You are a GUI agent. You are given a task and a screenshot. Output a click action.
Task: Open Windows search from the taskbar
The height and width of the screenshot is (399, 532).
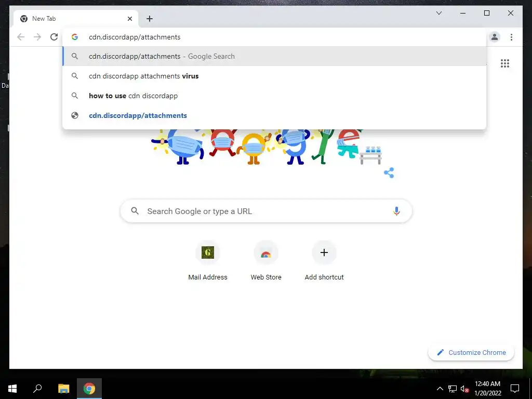(x=37, y=389)
